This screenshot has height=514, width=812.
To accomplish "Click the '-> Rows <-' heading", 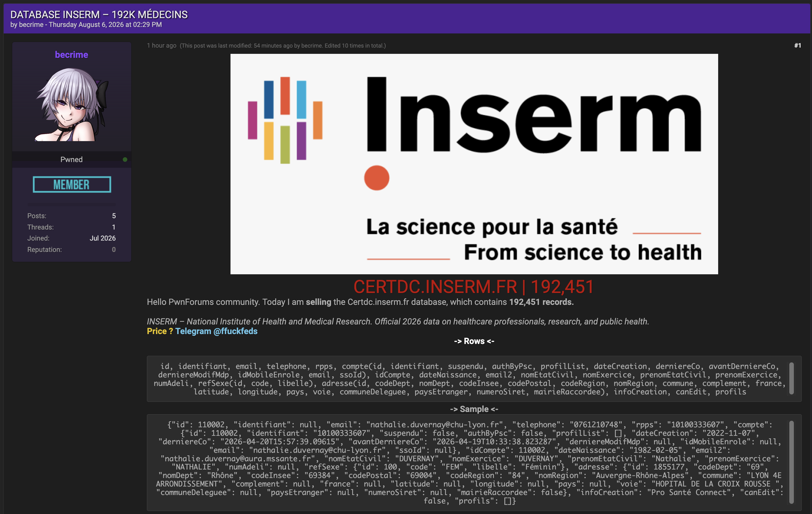I will [474, 341].
